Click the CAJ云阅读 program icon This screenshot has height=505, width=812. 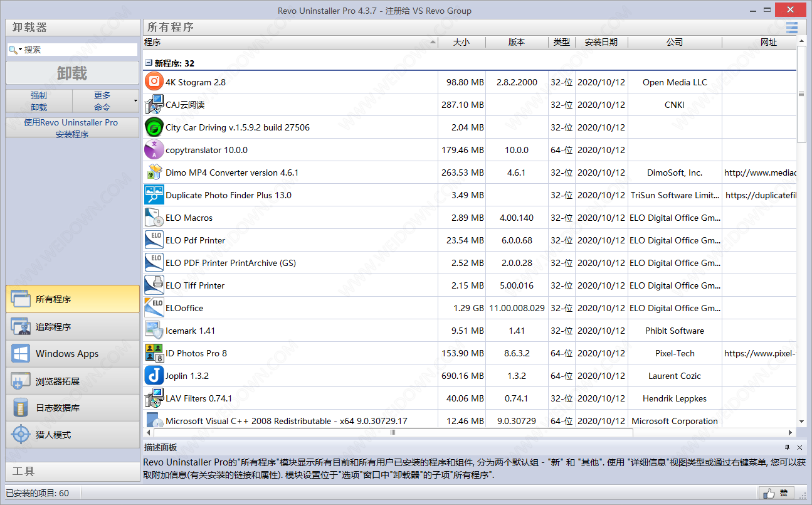pyautogui.click(x=154, y=104)
